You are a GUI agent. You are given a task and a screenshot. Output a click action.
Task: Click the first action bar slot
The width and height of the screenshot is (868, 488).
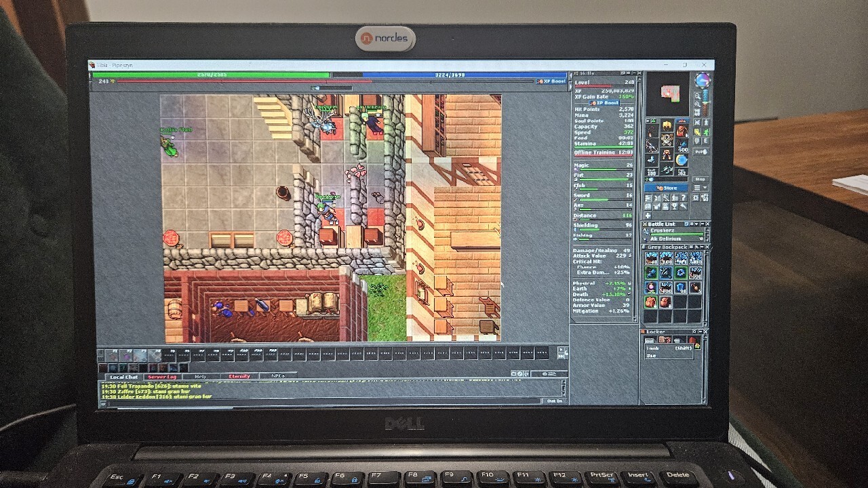[111, 354]
